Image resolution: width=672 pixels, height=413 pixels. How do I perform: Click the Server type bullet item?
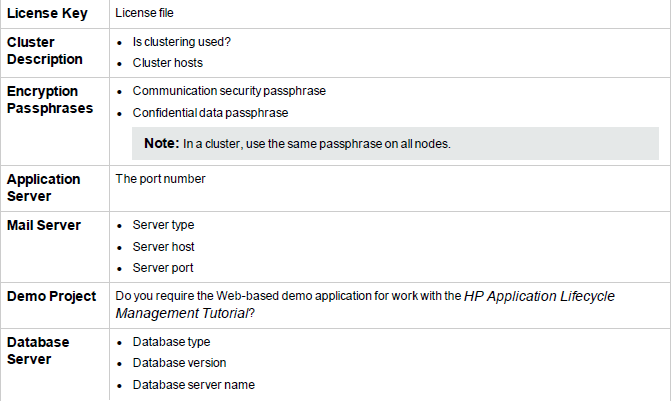tap(163, 225)
